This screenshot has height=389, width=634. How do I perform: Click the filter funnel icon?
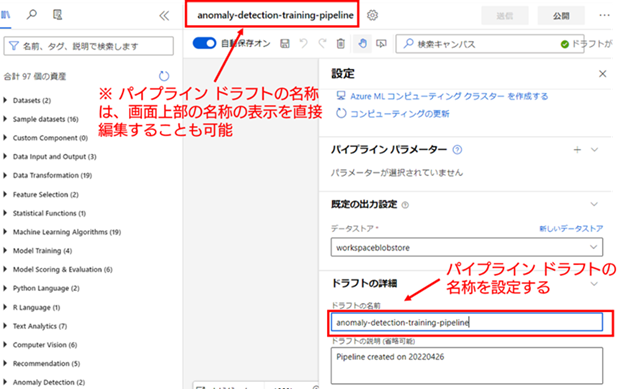(x=14, y=46)
